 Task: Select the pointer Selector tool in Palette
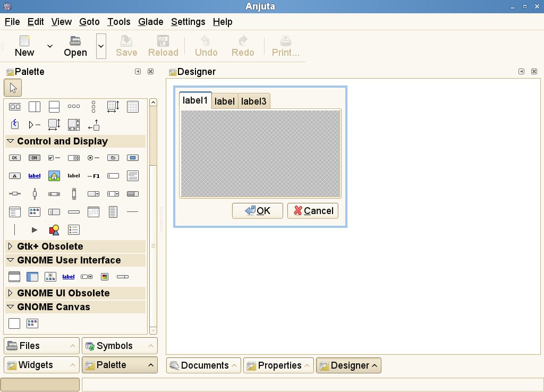point(13,88)
